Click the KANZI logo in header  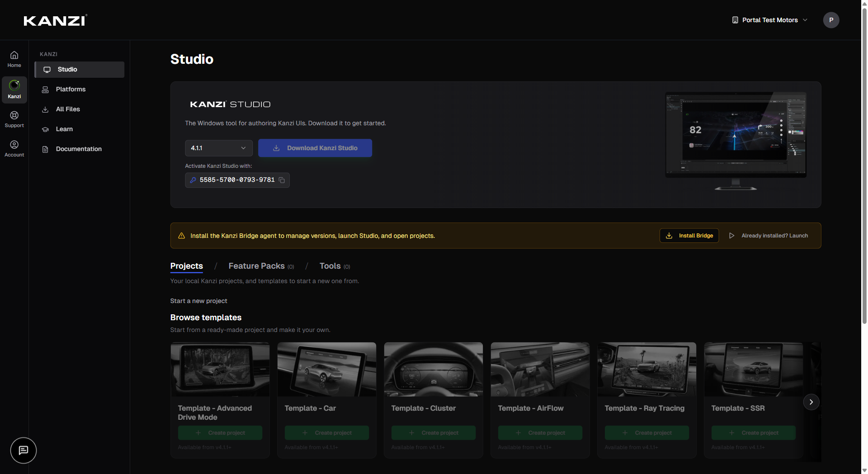coord(55,20)
